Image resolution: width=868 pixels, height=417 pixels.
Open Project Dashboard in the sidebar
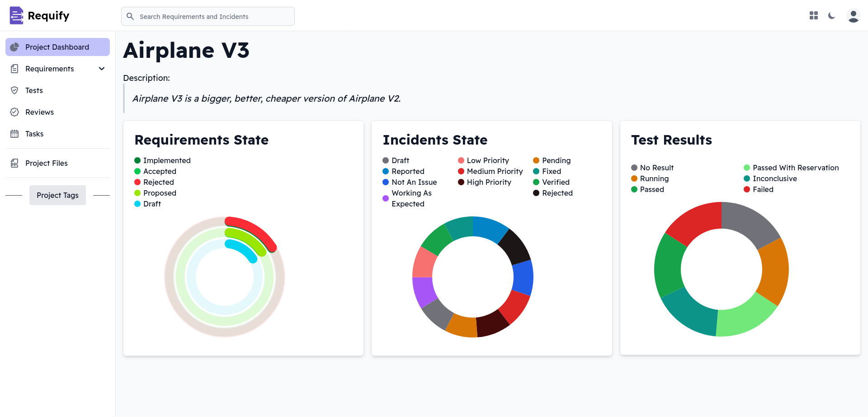tap(57, 47)
